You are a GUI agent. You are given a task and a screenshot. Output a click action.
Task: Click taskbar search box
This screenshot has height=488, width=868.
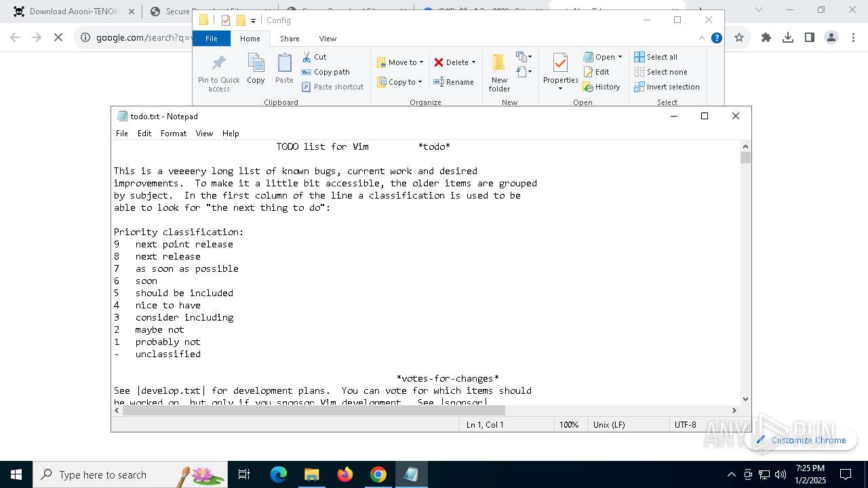click(x=130, y=474)
